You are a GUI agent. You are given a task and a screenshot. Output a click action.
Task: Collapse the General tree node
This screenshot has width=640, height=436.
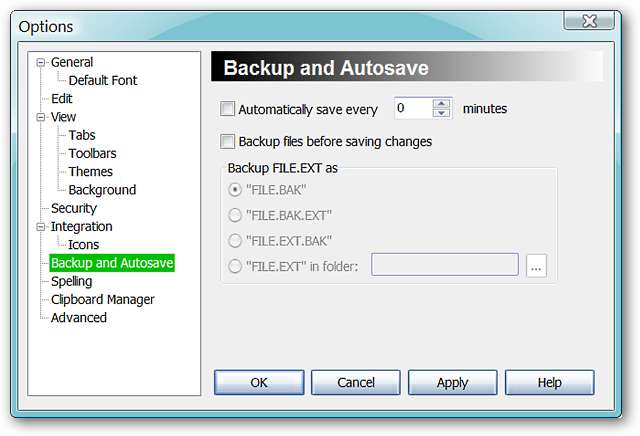[41, 62]
